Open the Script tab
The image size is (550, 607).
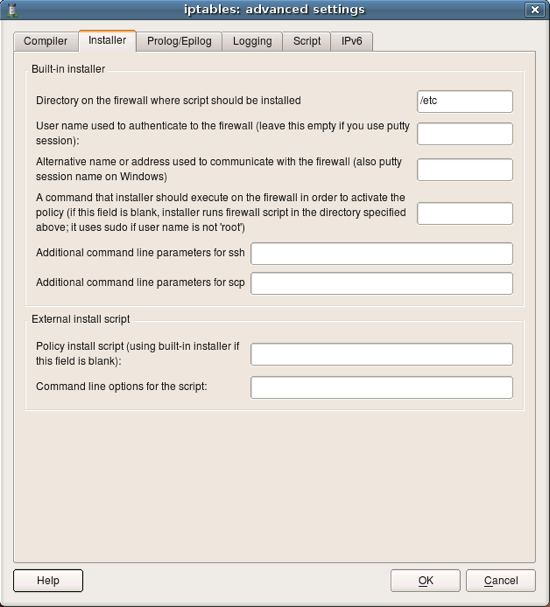(x=307, y=41)
